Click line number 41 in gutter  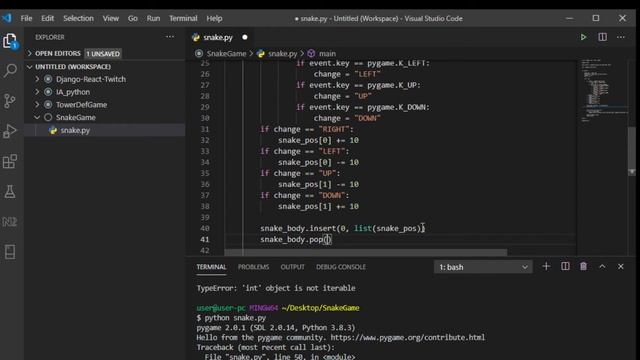pos(205,239)
